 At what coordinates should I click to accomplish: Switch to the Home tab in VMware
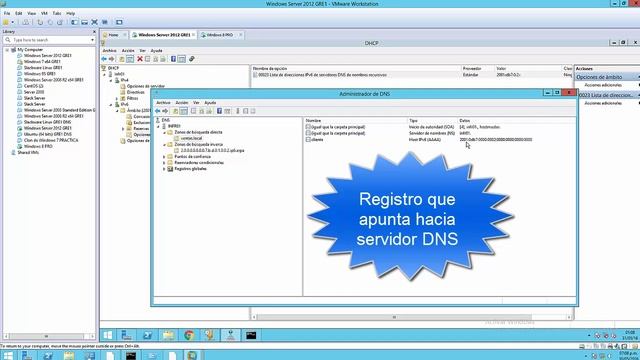pyautogui.click(x=114, y=35)
